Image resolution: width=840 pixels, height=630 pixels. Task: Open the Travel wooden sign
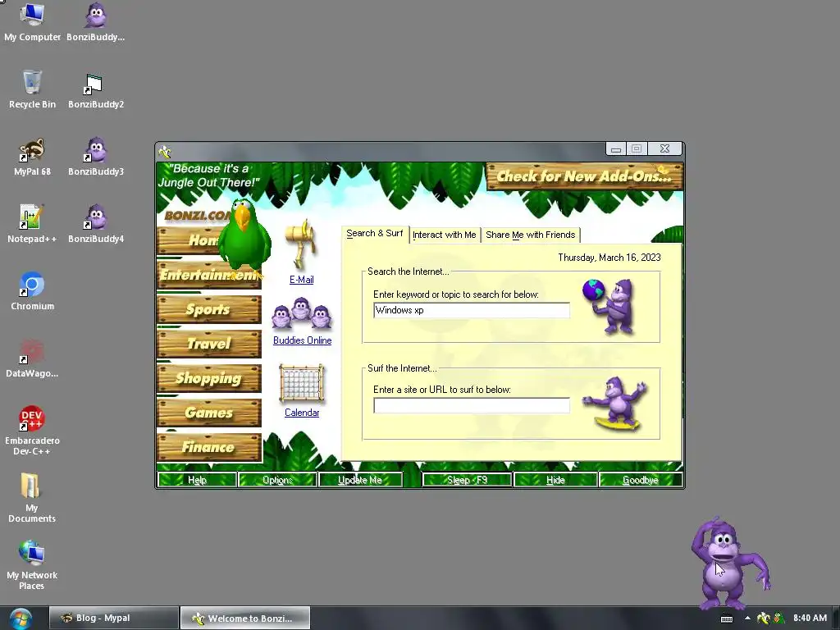click(209, 344)
